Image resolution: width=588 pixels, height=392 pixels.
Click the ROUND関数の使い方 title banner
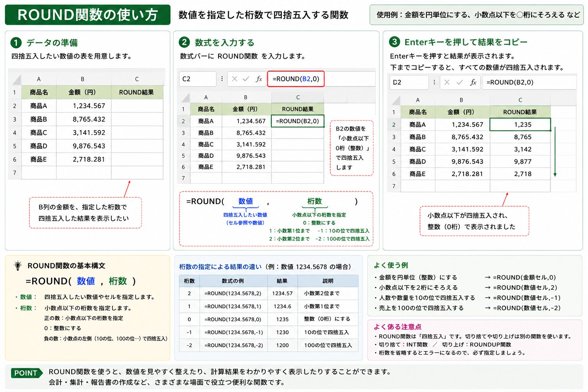click(88, 15)
